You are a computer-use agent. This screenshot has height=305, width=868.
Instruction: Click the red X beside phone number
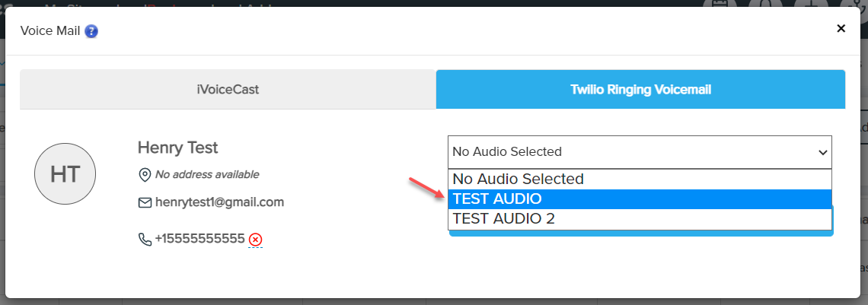(x=256, y=240)
